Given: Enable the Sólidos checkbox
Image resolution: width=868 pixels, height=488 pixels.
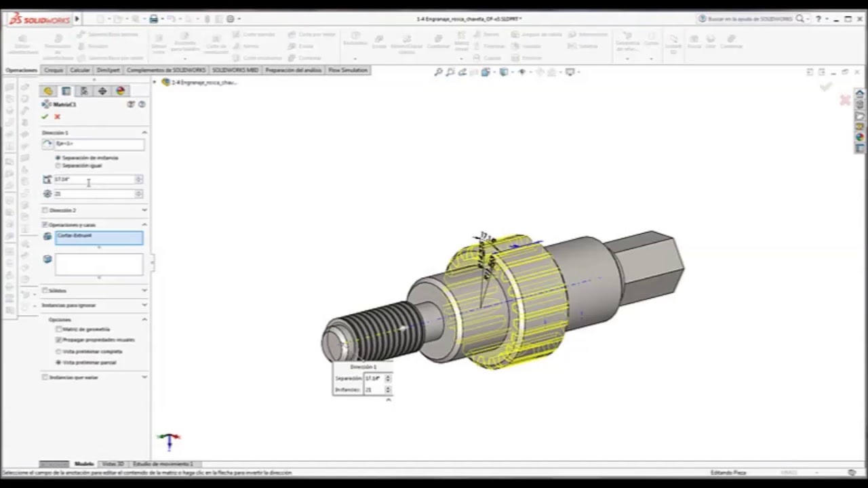Looking at the screenshot, I should 45,290.
